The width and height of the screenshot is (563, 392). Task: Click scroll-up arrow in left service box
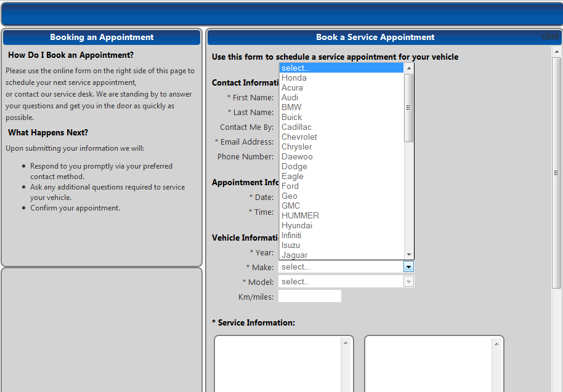pyautogui.click(x=345, y=343)
